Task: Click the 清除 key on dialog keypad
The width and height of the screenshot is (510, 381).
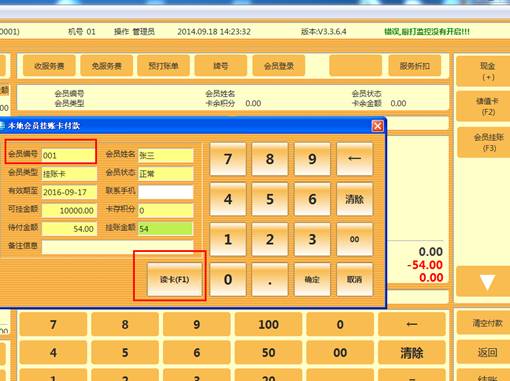Action: (354, 199)
